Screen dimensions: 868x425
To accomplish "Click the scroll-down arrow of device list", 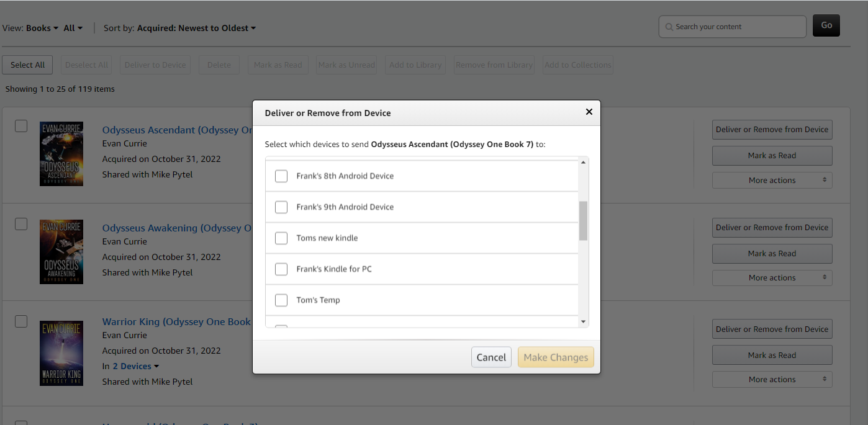I will point(583,321).
